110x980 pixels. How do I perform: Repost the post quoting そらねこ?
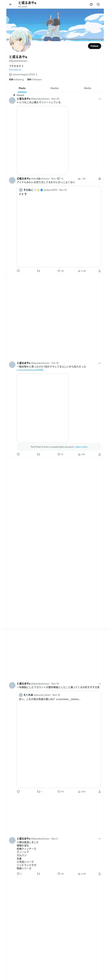point(38,271)
